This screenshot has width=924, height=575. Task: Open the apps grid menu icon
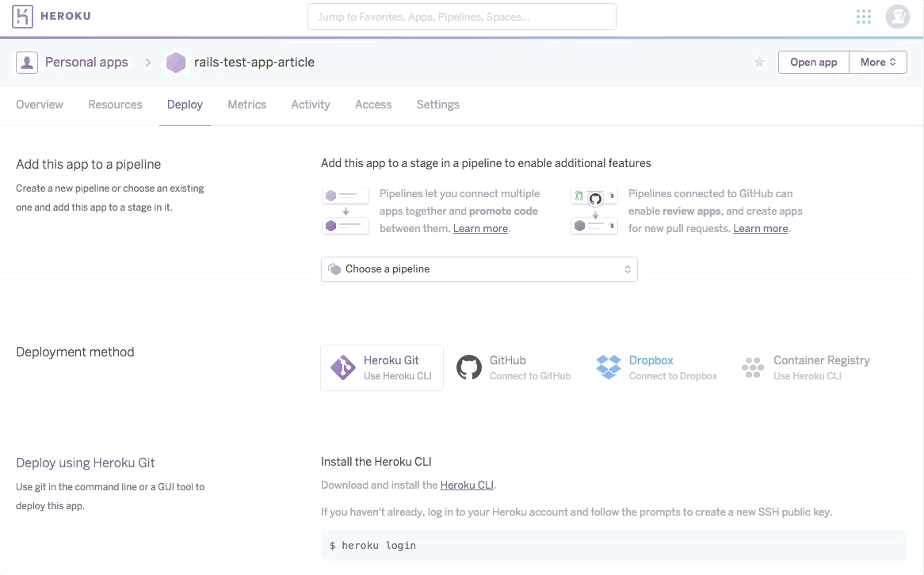(863, 17)
